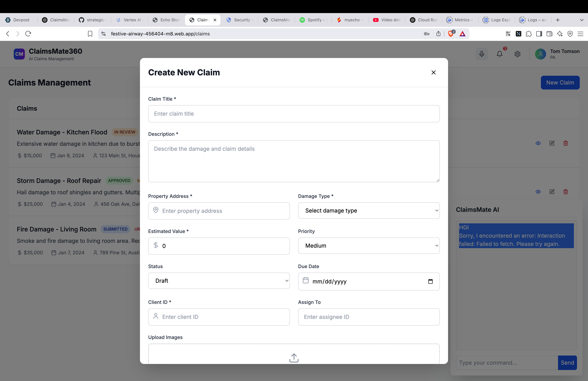Edit the Storm Damage claim

pyautogui.click(x=552, y=192)
